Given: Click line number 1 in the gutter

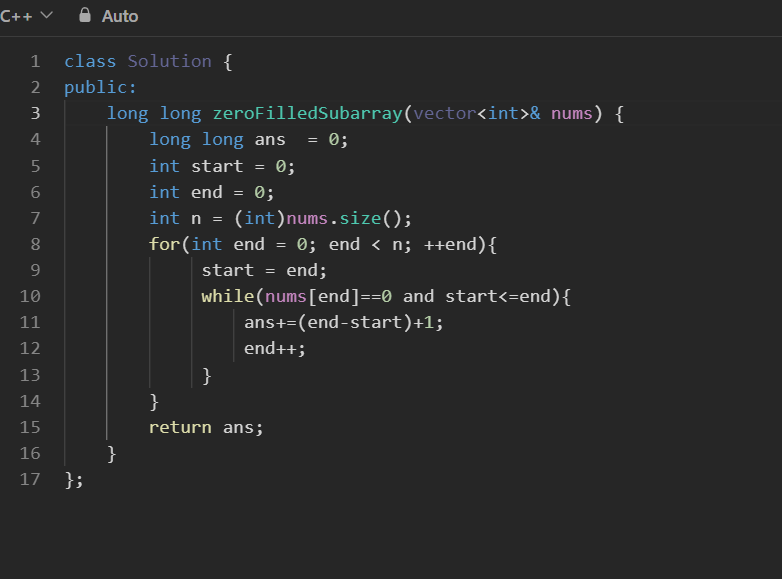Looking at the screenshot, I should point(35,61).
